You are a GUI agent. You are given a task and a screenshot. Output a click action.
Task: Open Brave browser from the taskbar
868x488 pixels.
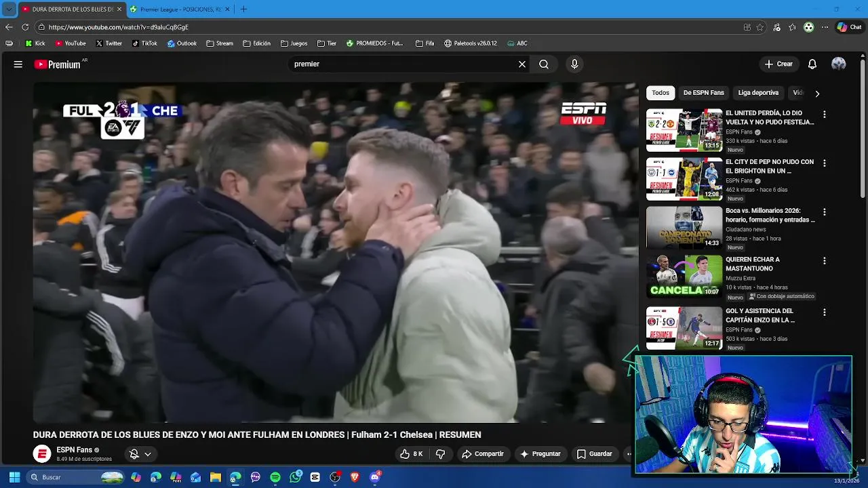tap(355, 478)
